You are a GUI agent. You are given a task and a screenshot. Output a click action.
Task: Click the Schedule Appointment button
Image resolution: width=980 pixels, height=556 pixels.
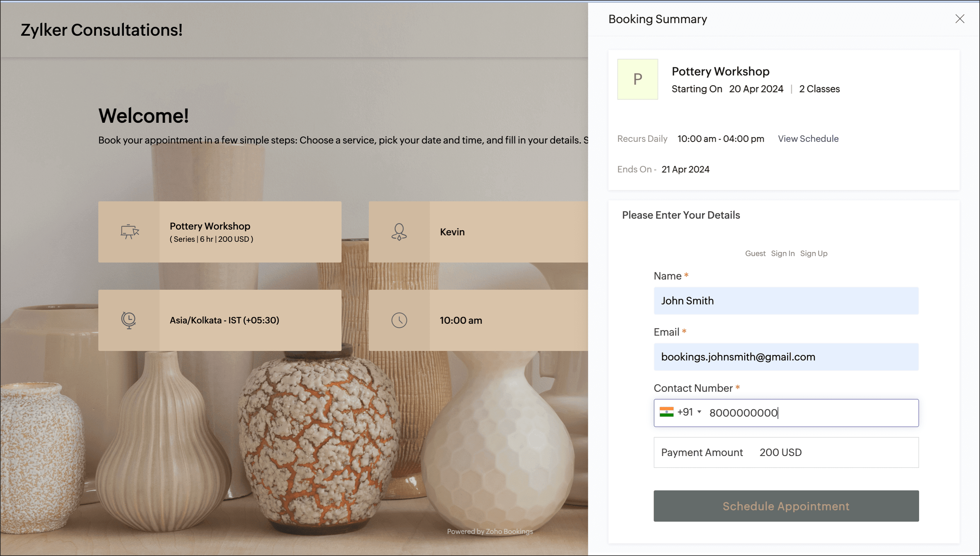pos(786,506)
